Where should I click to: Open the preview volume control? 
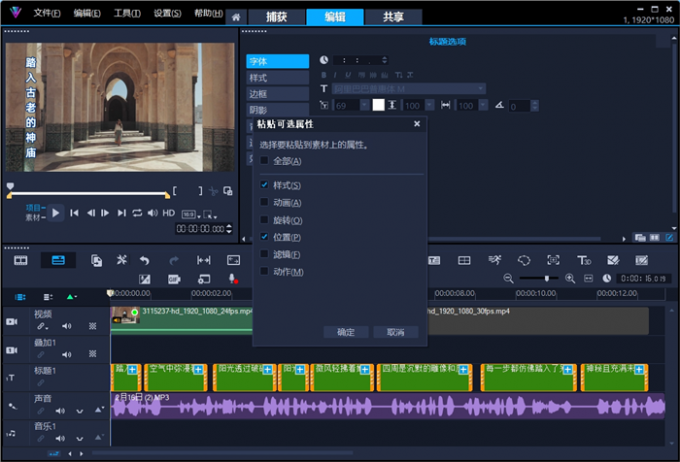point(153,213)
